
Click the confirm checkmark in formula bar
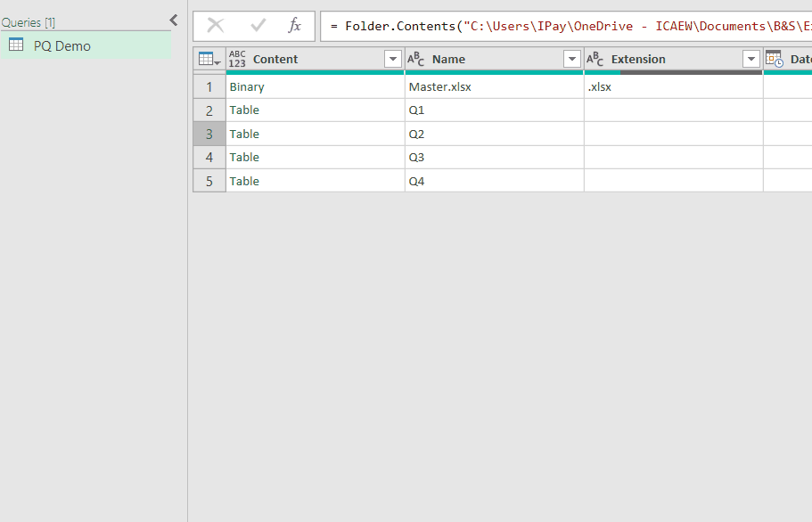258,26
